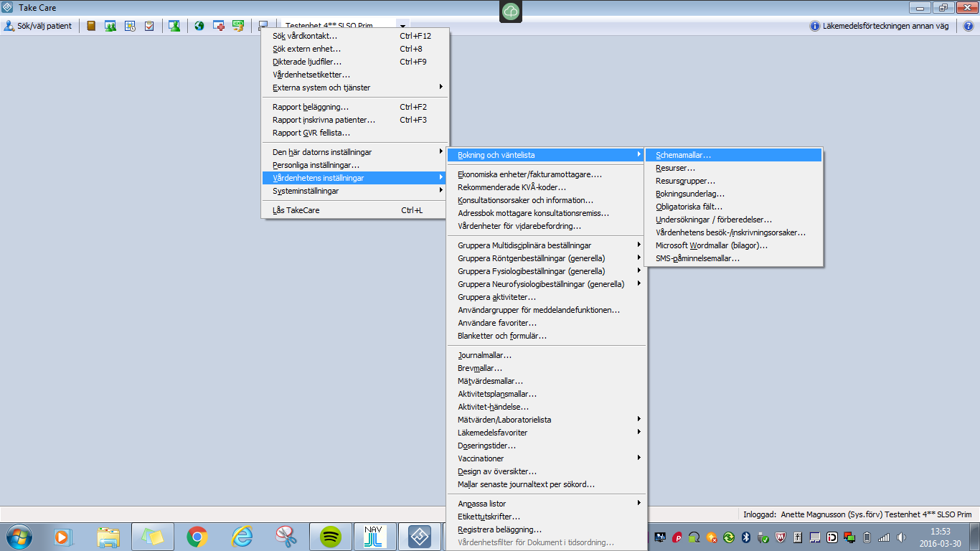Click the TakeCare taskbar icon
The height and width of the screenshot is (551, 980).
pyautogui.click(x=419, y=537)
